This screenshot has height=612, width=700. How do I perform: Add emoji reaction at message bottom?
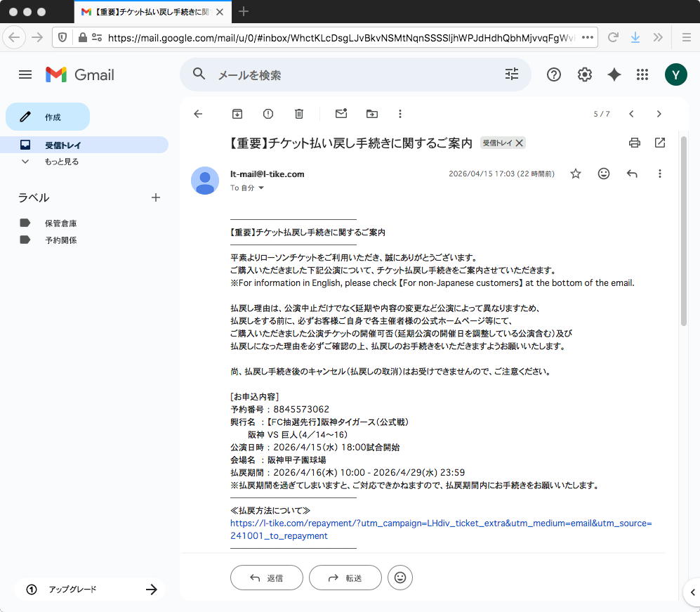click(400, 578)
